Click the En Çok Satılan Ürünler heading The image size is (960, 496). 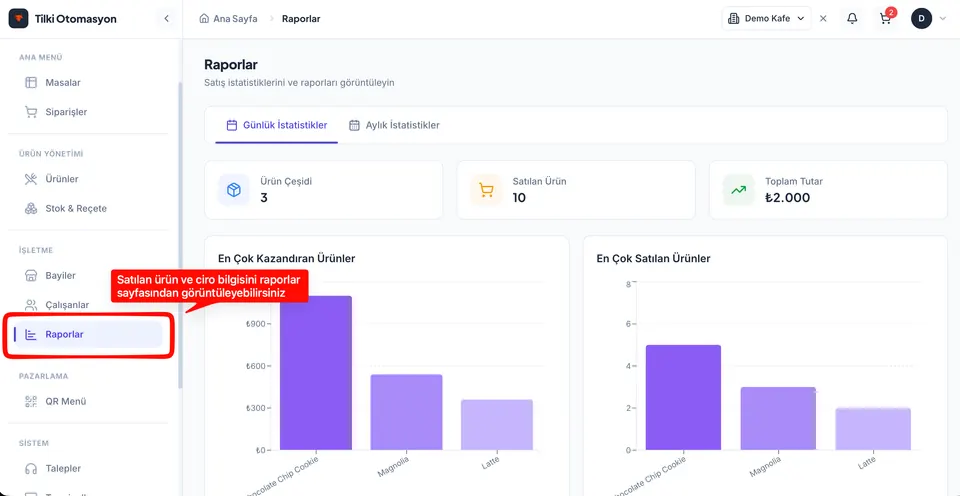click(653, 258)
